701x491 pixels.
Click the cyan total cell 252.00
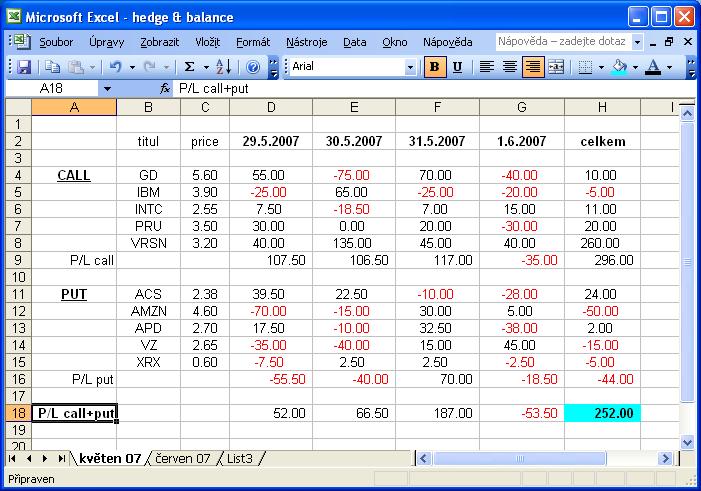click(x=602, y=413)
